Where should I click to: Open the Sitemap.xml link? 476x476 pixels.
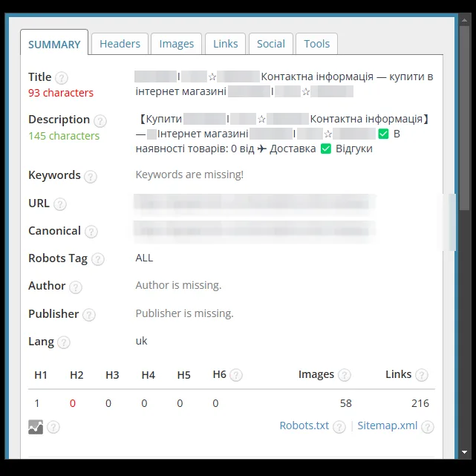click(x=388, y=426)
